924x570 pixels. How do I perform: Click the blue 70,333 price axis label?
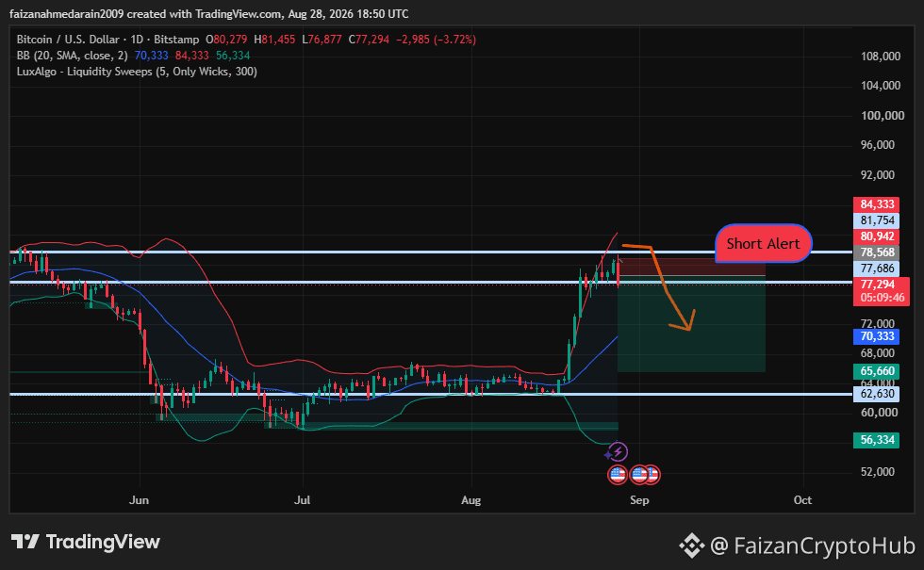click(x=876, y=336)
